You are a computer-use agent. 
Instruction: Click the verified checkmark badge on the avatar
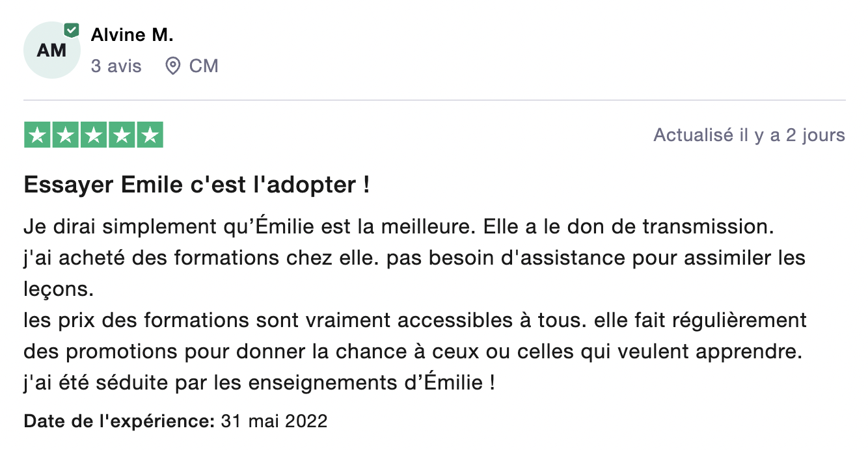pos(72,30)
